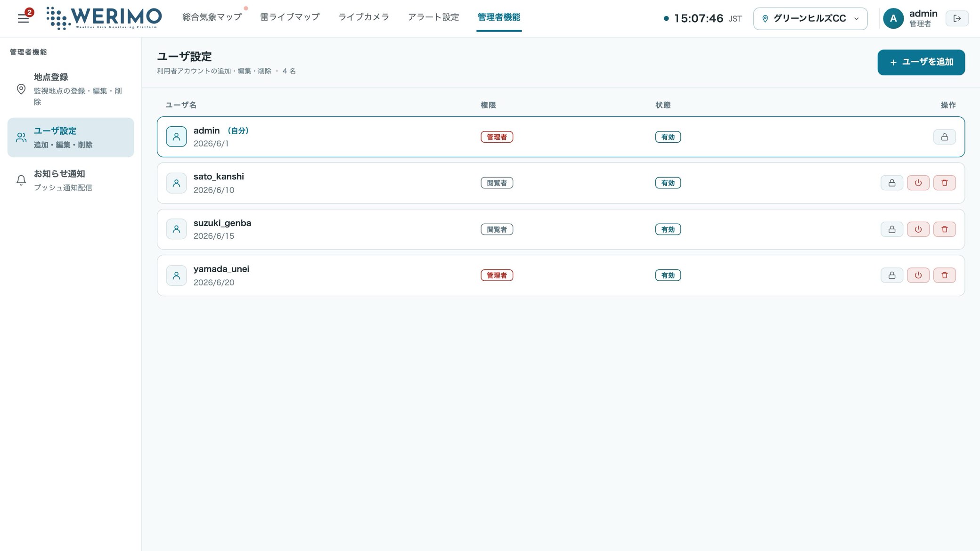Click the date 2026/6/20
Image resolution: width=980 pixels, height=551 pixels.
point(214,283)
